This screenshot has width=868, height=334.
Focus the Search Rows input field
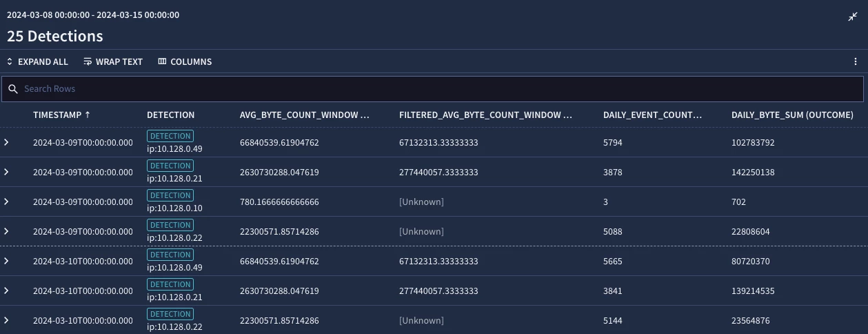[x=433, y=89]
